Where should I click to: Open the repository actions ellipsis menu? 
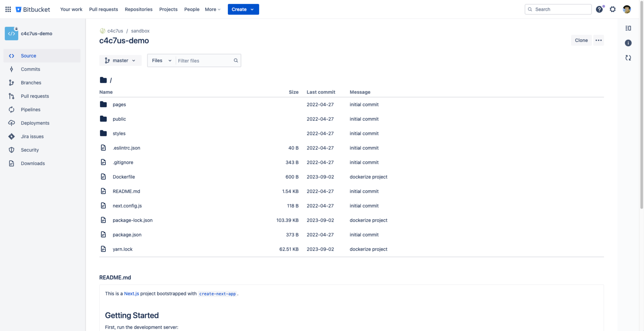click(599, 40)
